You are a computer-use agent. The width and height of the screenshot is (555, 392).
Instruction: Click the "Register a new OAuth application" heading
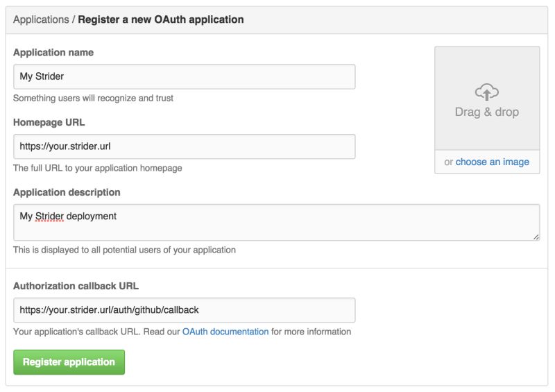[x=161, y=19]
